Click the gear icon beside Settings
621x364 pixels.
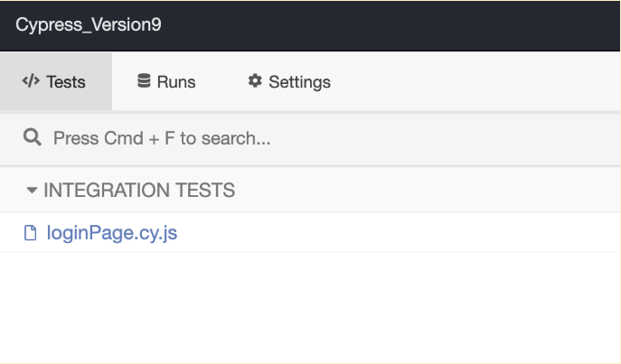(x=255, y=81)
